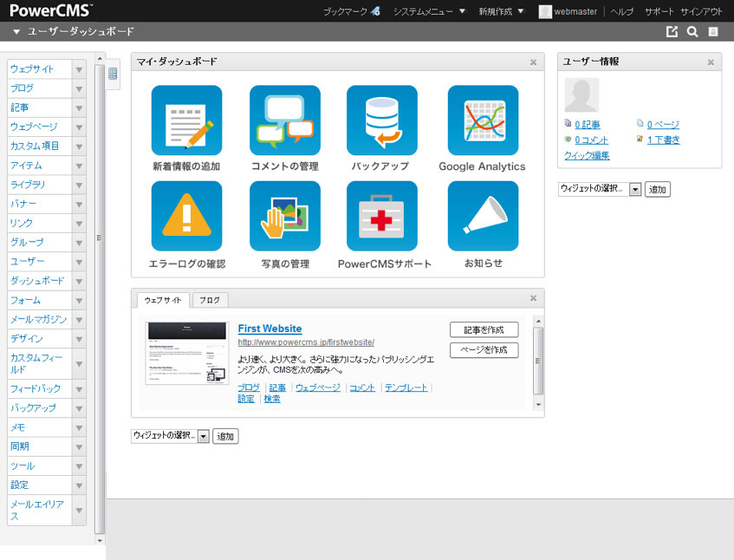Open the お知らせ megaphone icon
Screen dimensions: 734x560
coord(483,216)
